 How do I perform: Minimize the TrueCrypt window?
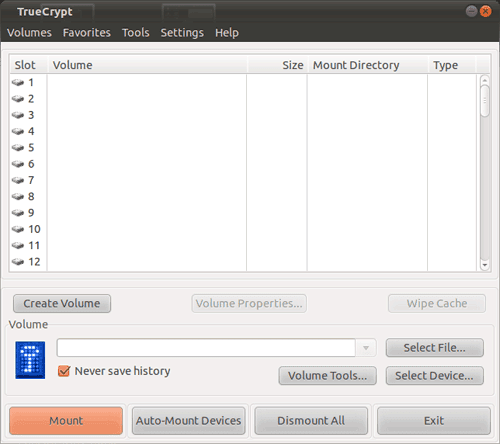[x=471, y=12]
